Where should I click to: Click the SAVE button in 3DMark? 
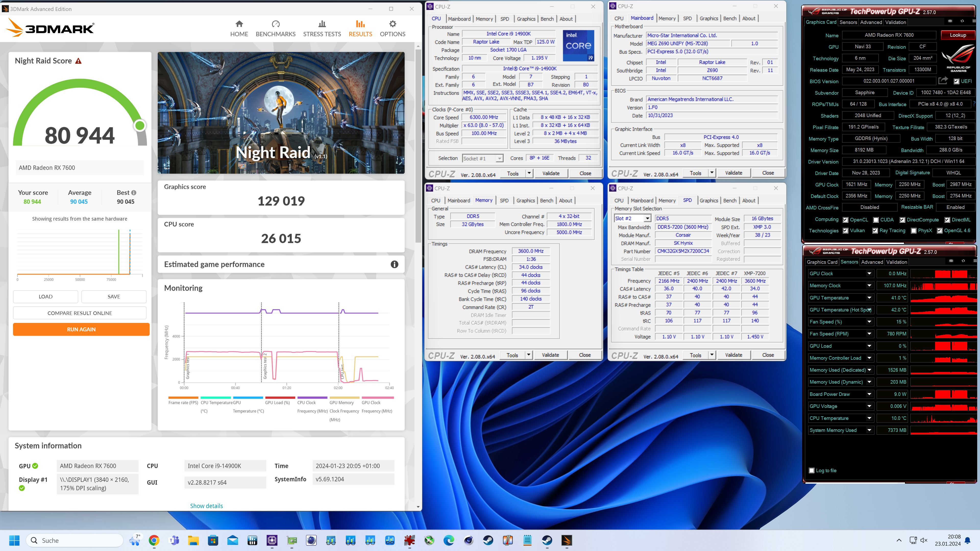[114, 297]
